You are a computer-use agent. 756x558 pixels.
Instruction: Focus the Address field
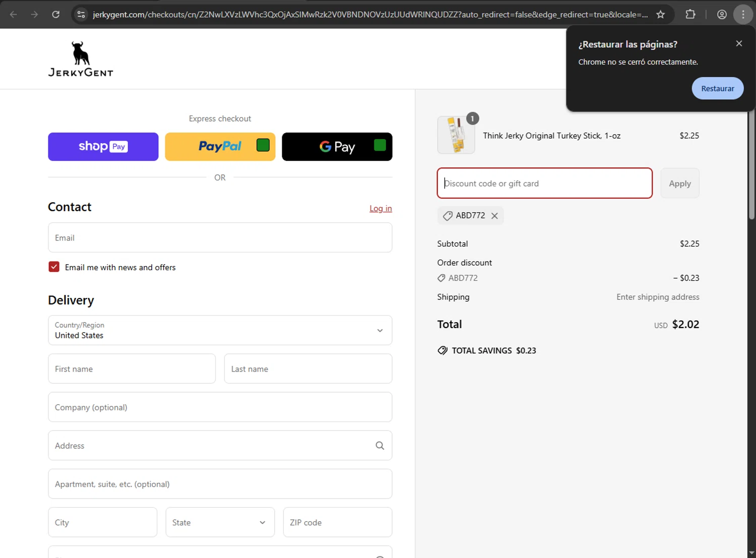click(x=220, y=445)
